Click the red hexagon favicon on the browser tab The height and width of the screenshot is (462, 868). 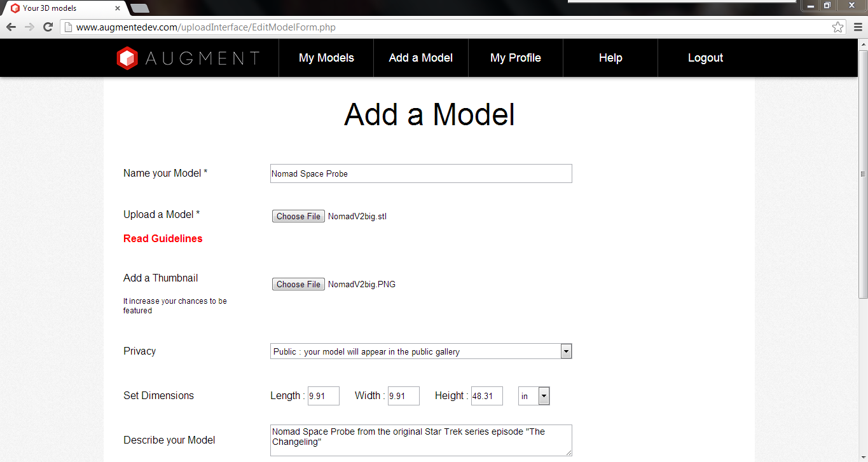15,8
